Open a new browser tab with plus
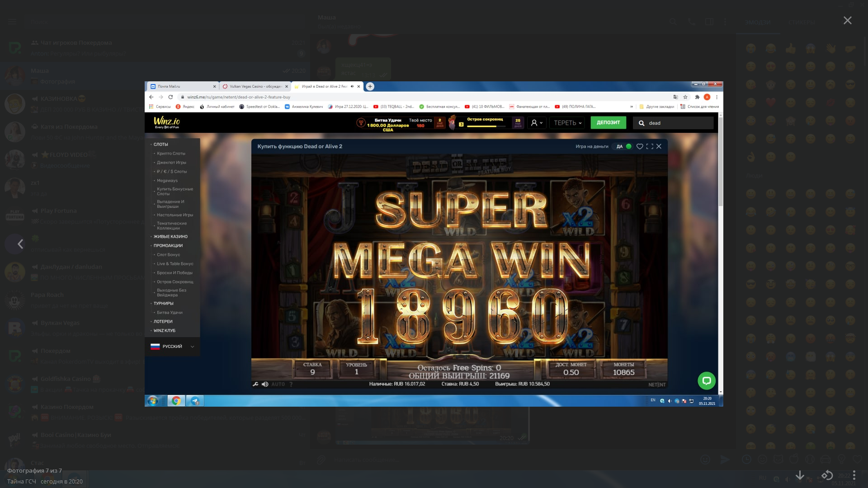This screenshot has height=488, width=868. click(370, 86)
